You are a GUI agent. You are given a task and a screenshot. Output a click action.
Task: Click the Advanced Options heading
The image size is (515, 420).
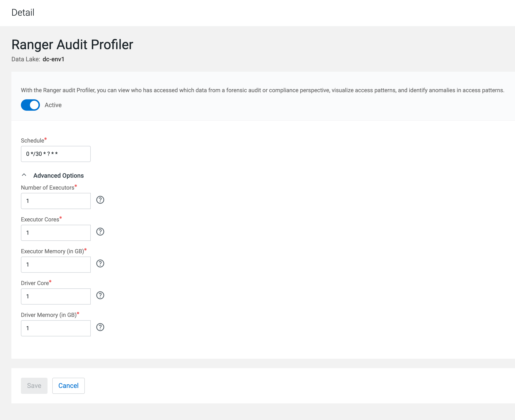pyautogui.click(x=58, y=176)
